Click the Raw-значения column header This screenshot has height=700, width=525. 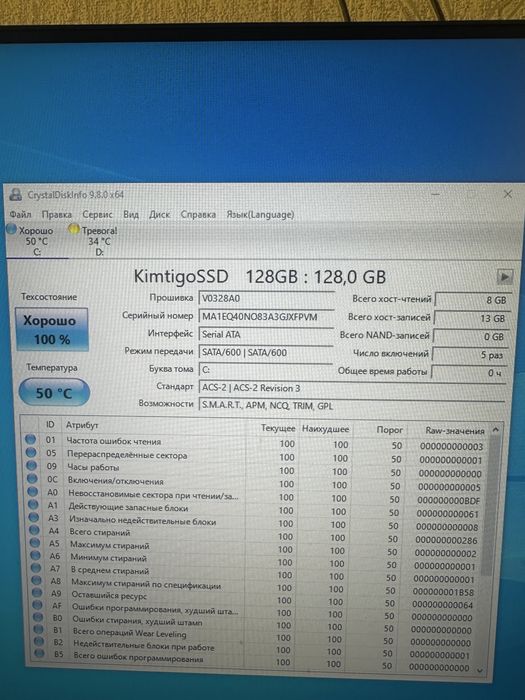point(454,431)
